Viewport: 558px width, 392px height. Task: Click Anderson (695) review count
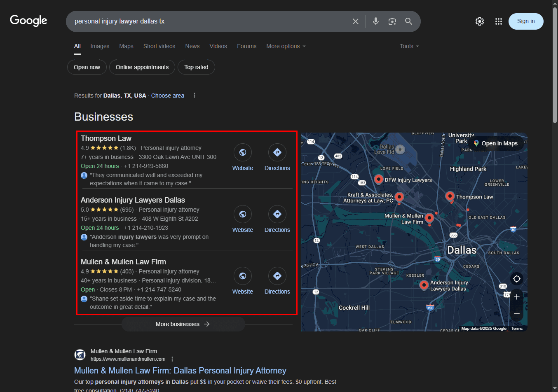(127, 210)
